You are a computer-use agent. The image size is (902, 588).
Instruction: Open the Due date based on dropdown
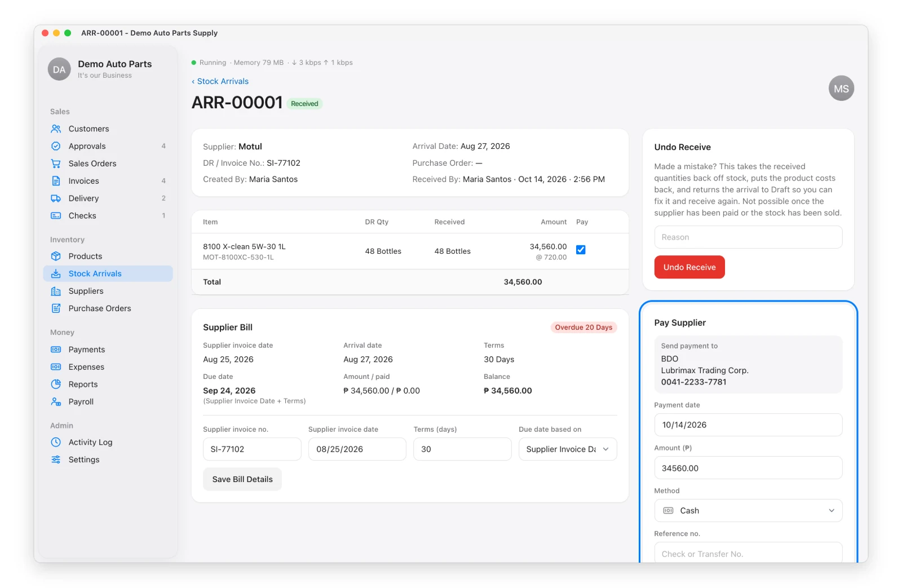(568, 449)
